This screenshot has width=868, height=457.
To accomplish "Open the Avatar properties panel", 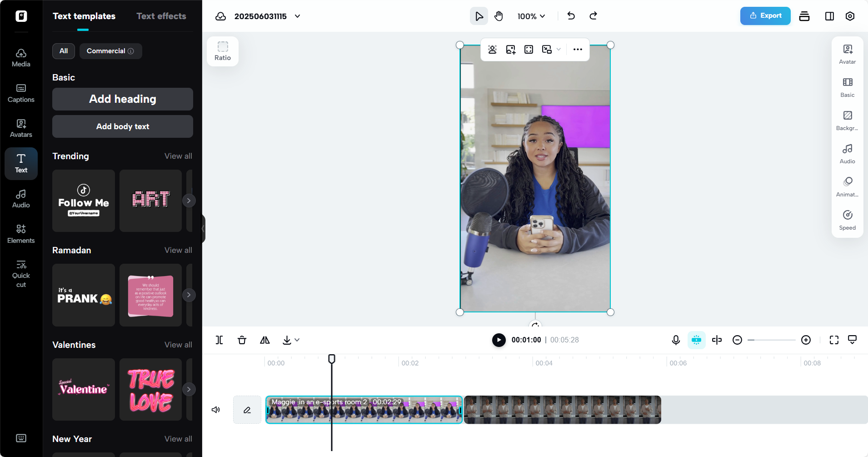I will 848,55.
